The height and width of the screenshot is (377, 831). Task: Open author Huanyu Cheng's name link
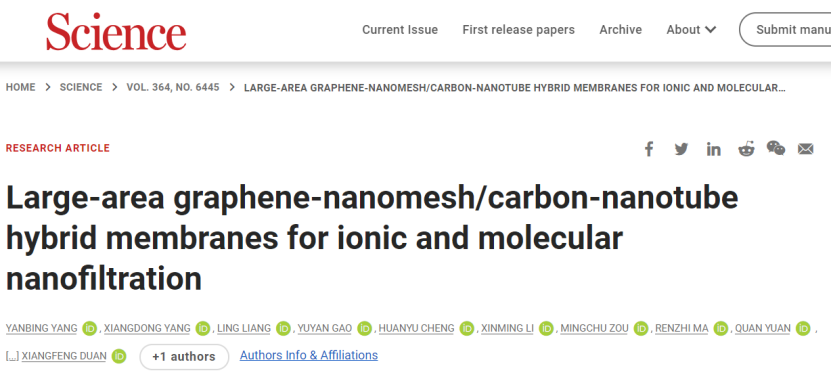coord(416,329)
